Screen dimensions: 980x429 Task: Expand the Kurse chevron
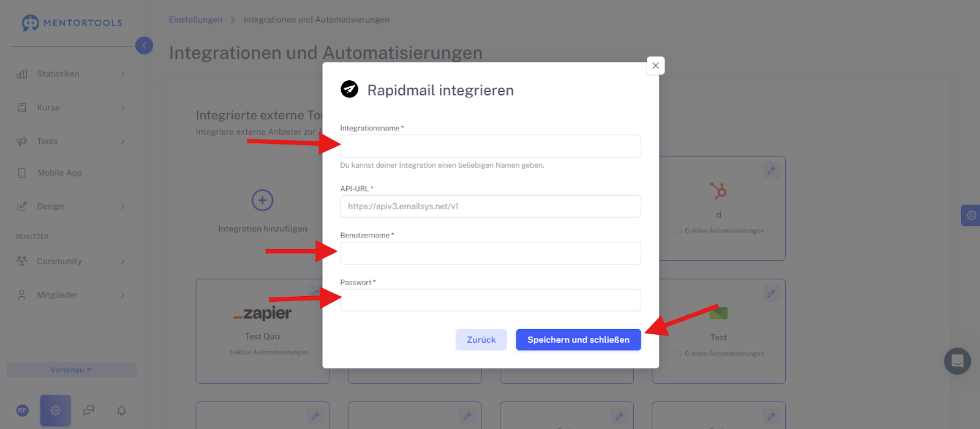point(123,108)
